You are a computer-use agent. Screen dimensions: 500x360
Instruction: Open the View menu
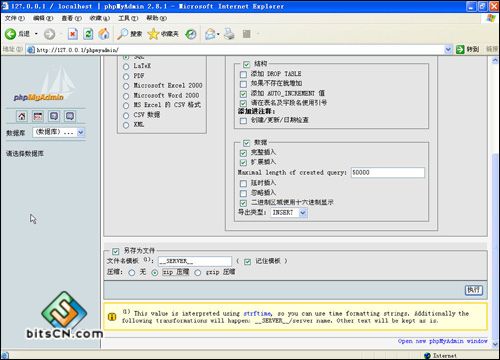pos(72,18)
